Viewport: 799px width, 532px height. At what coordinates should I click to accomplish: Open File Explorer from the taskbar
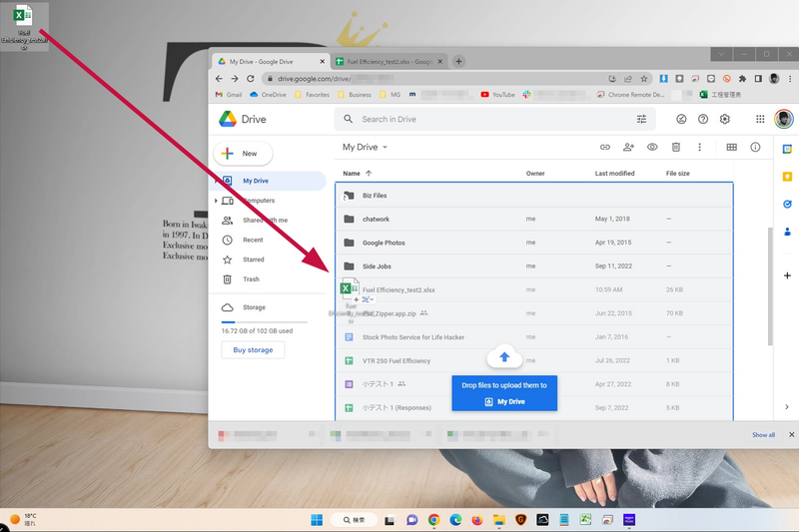coord(498,520)
